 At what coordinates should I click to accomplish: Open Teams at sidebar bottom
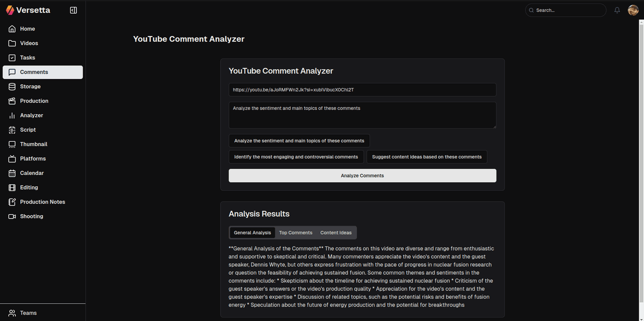pos(42,313)
